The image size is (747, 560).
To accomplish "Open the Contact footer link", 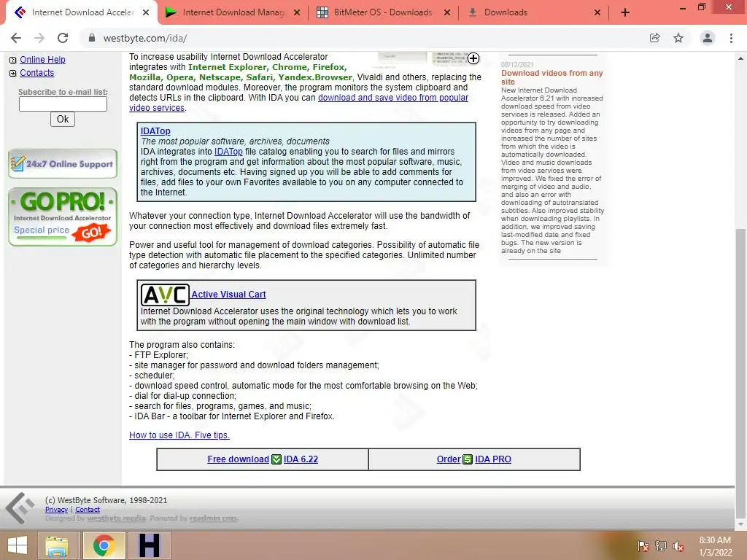I will [x=88, y=510].
